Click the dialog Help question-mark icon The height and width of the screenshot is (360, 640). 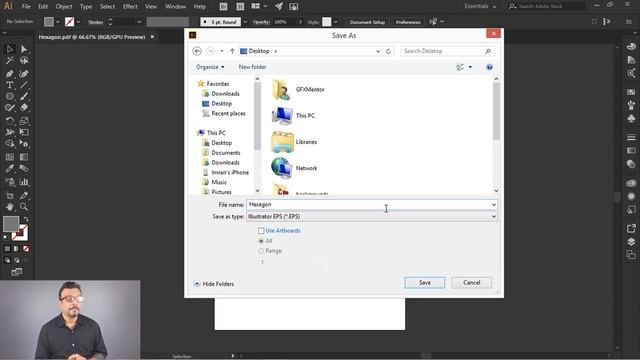coord(489,67)
